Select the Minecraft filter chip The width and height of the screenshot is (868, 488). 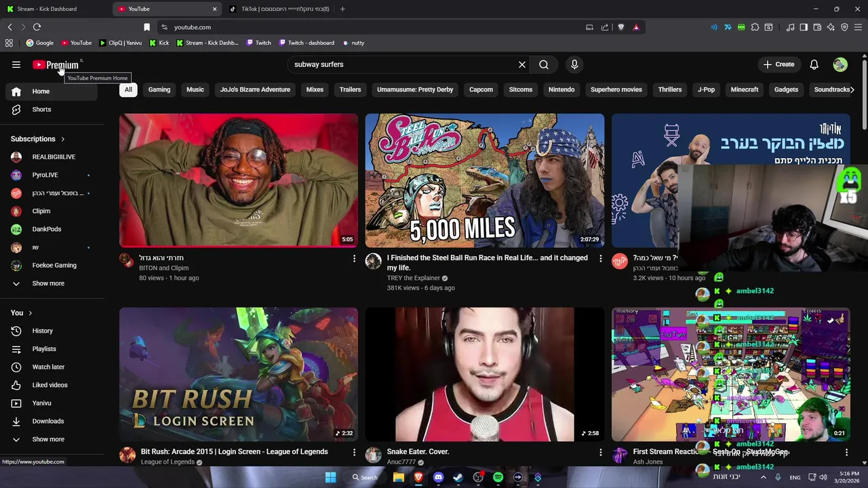(745, 89)
